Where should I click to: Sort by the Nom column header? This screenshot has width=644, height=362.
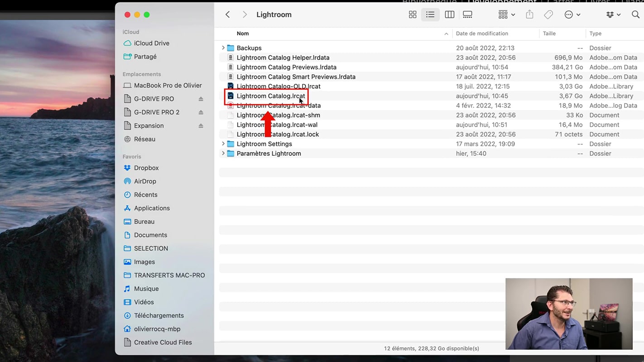pyautogui.click(x=243, y=33)
